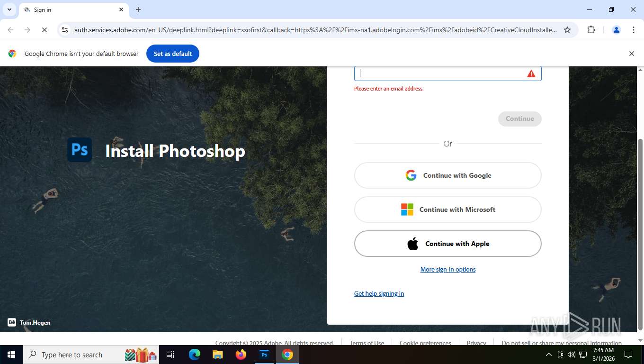The height and width of the screenshot is (364, 644).
Task: Launch Firefox from taskbar
Action: [x=241, y=355]
